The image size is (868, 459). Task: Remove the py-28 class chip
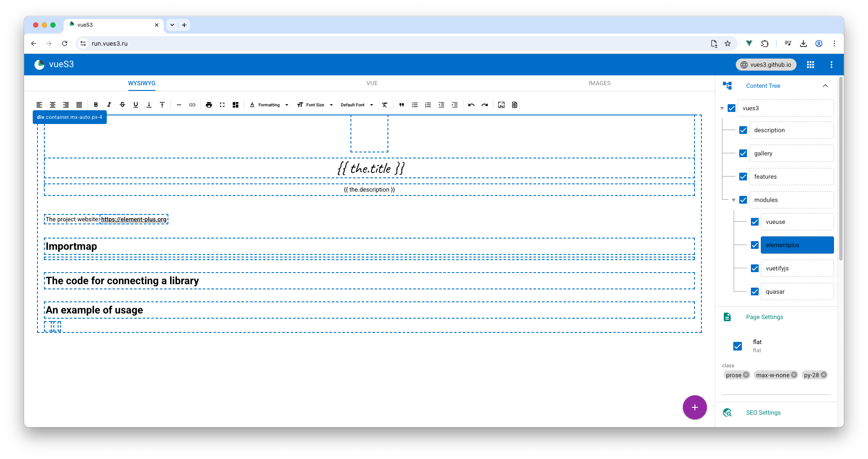823,375
